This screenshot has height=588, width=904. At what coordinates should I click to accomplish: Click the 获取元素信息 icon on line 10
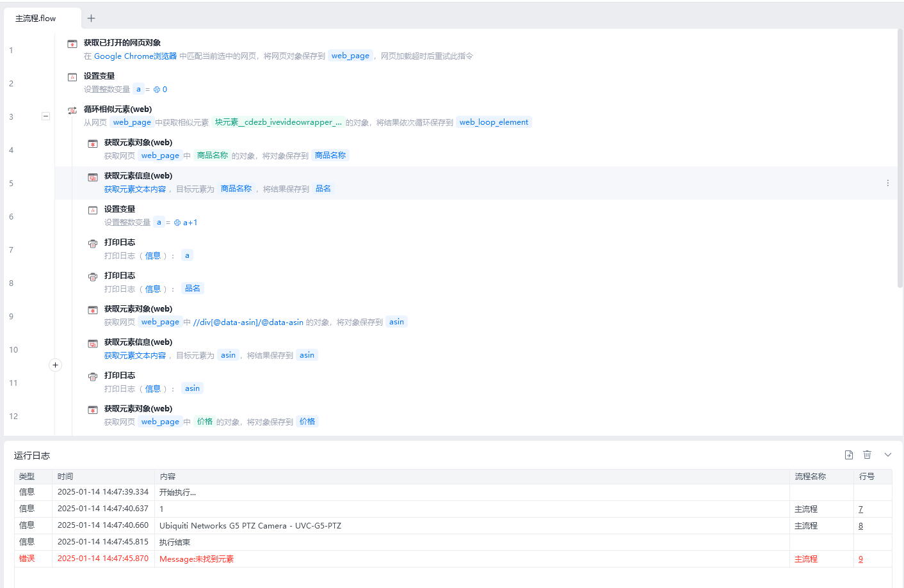click(x=93, y=344)
